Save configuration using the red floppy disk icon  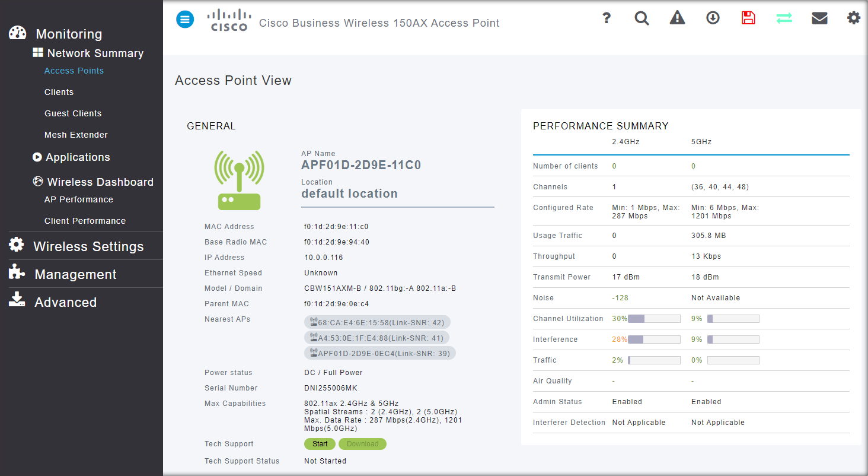pos(748,18)
